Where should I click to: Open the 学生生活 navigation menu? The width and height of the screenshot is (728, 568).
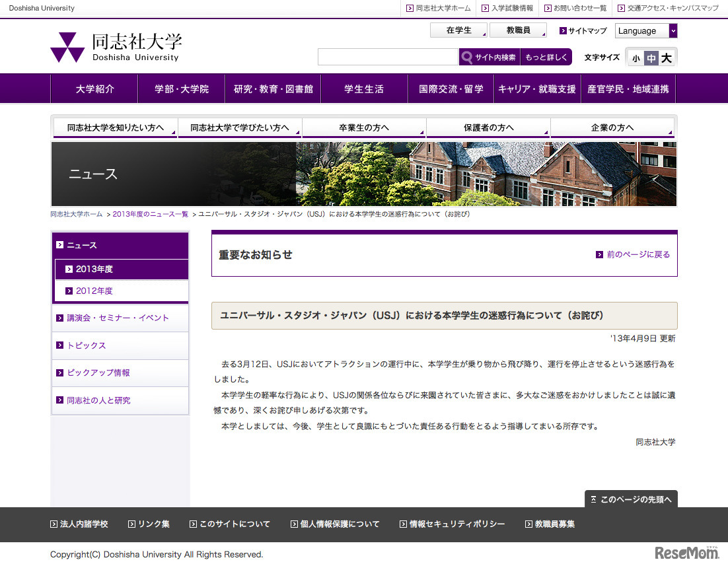point(364,88)
